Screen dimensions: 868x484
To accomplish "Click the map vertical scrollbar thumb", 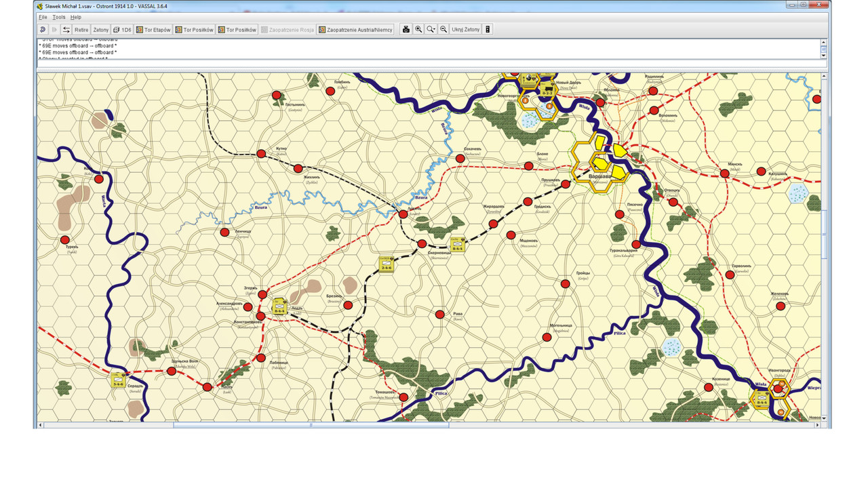I will click(824, 235).
